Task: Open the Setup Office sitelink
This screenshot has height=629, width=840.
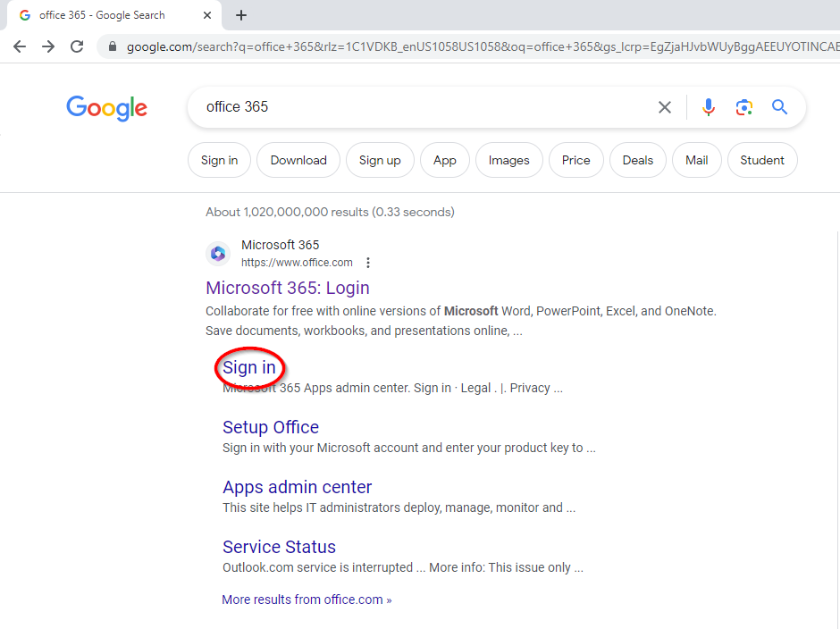Action: click(271, 427)
